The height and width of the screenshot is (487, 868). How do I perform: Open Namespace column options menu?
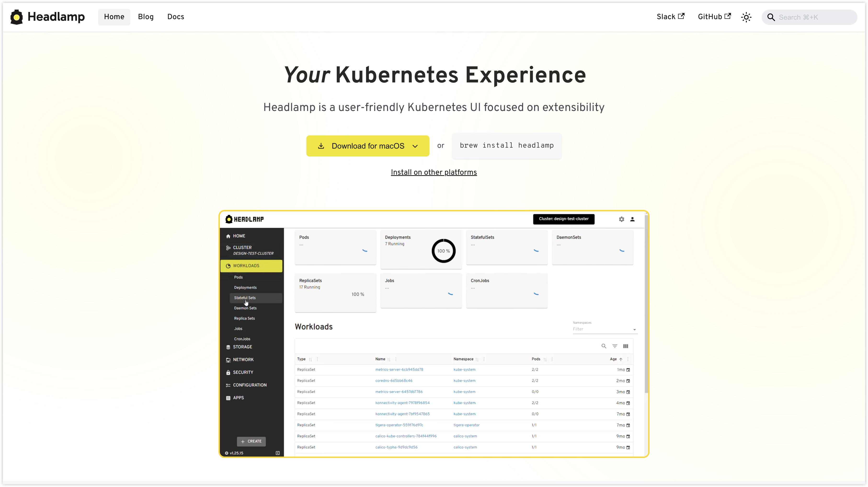484,359
